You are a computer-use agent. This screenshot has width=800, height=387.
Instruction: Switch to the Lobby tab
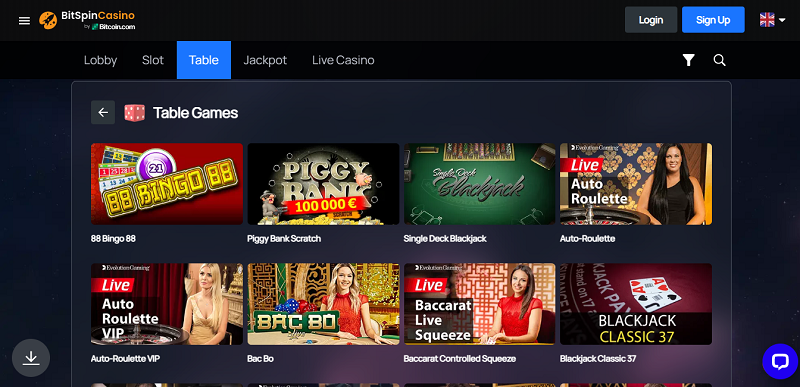point(101,60)
